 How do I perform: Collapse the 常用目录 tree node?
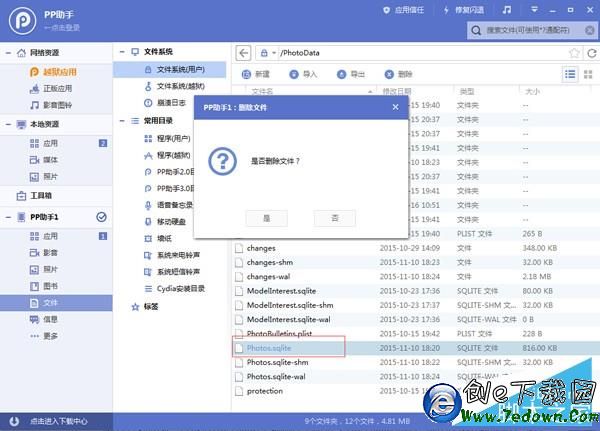pos(122,121)
